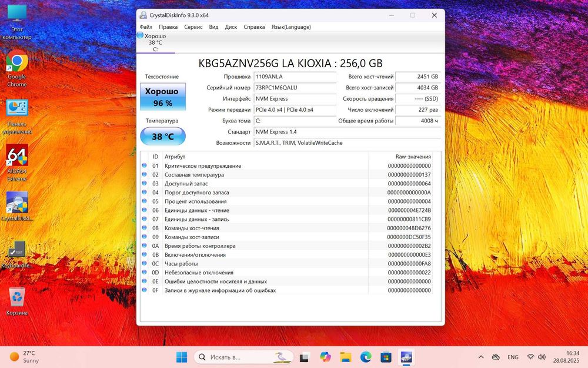
Task: Expand the hidden system tray icons chevron
Action: click(x=481, y=357)
